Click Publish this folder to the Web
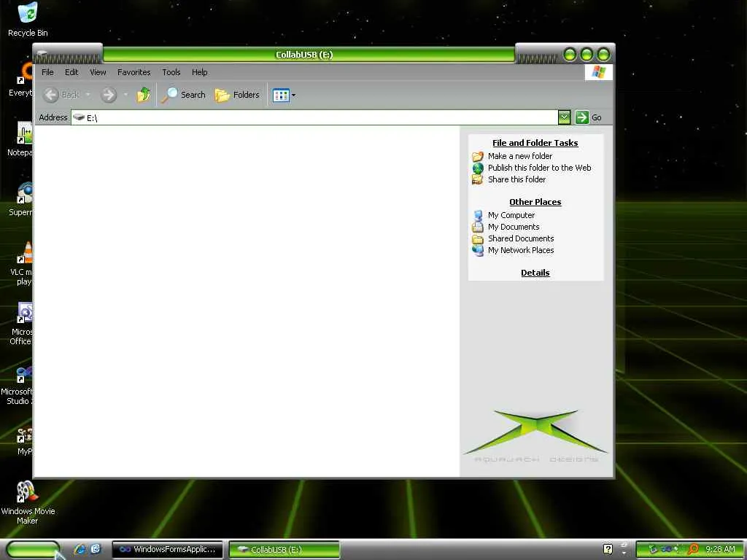This screenshot has height=560, width=747. coord(539,168)
